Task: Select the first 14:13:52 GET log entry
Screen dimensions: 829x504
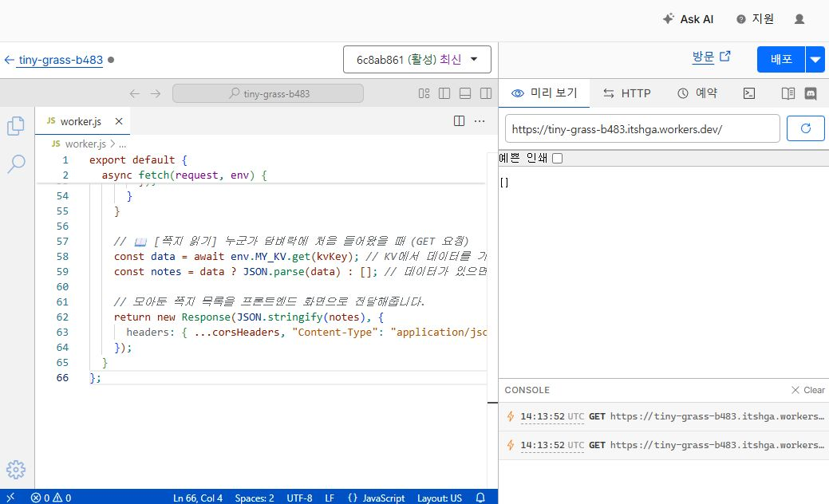Action: tap(664, 416)
